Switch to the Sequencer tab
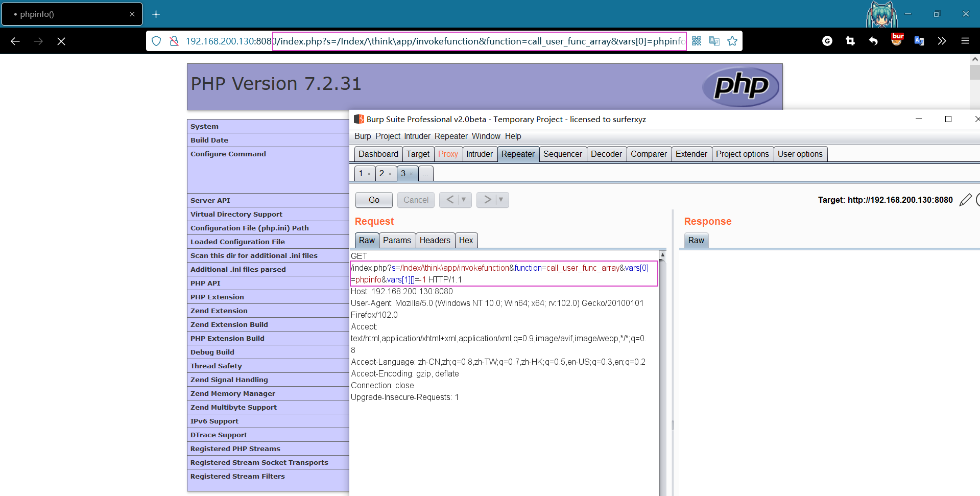Image resolution: width=980 pixels, height=496 pixels. tap(562, 154)
